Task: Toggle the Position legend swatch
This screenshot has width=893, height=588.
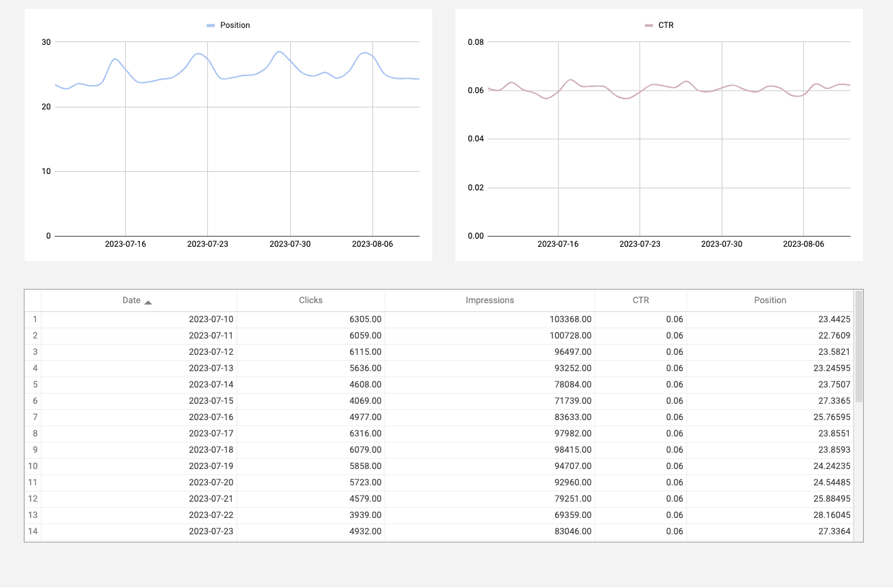Action: 211,25
